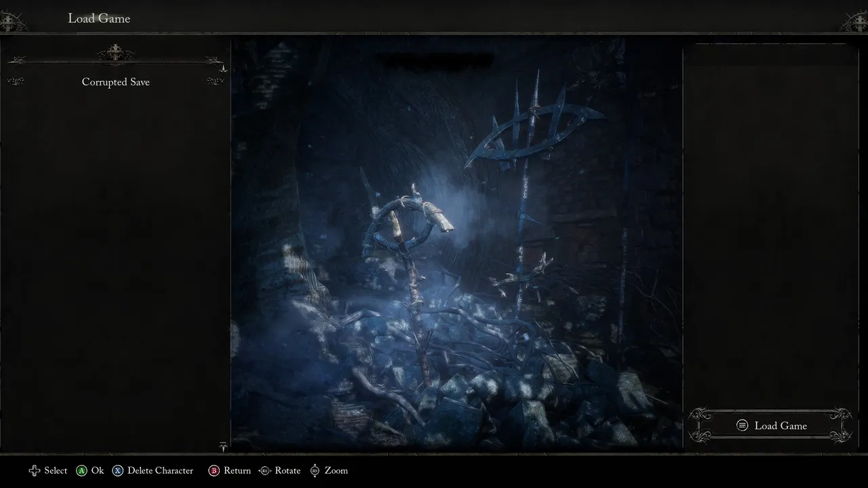Select the Corrupted Save entry
The height and width of the screenshot is (488, 868).
coord(115,82)
